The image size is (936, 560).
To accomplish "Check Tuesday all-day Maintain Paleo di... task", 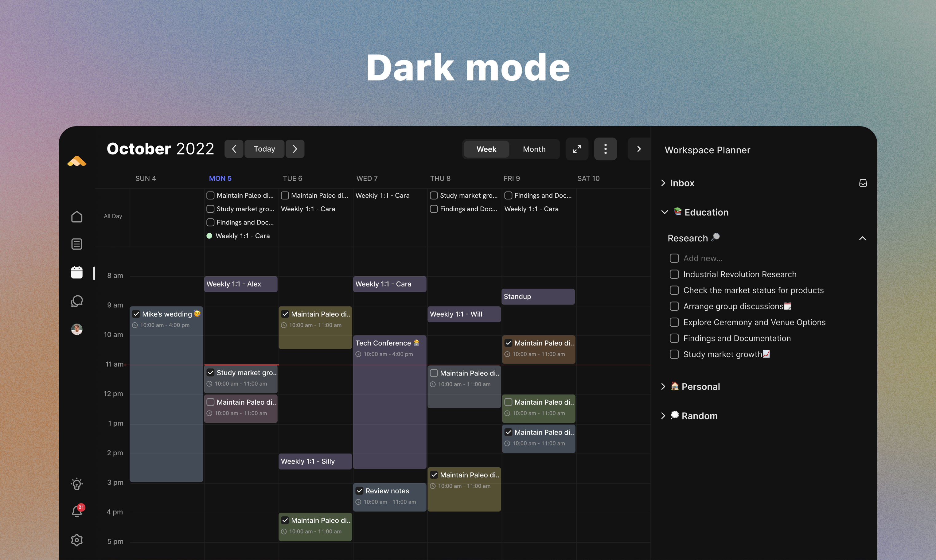I will [285, 196].
